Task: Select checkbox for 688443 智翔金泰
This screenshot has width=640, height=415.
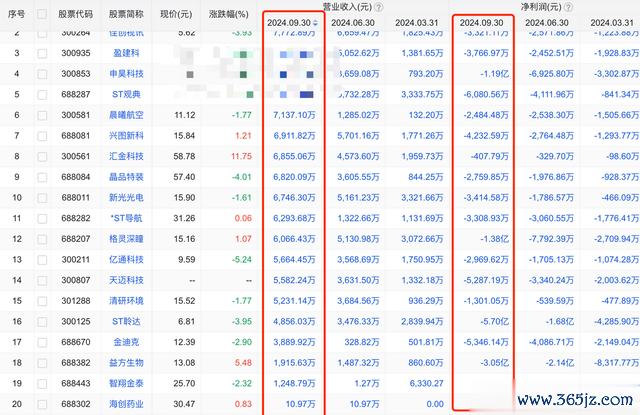Action: (x=42, y=384)
